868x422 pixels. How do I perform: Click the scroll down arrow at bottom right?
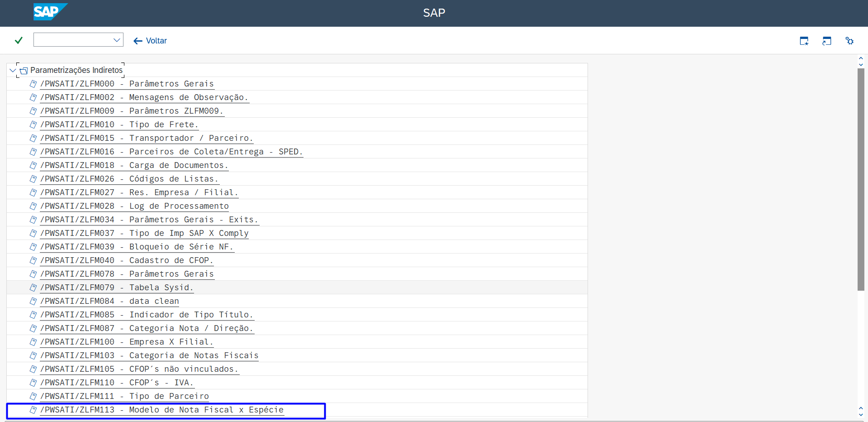coord(861,414)
